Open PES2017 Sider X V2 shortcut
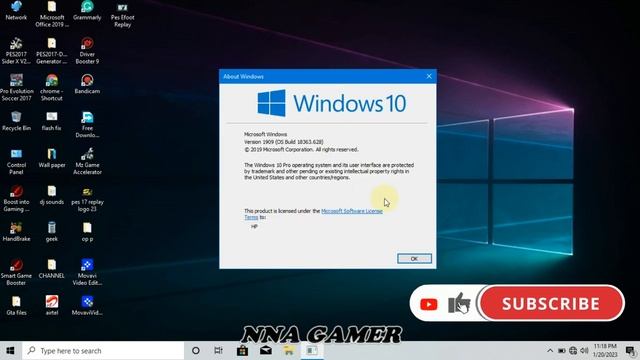640x360 pixels. (16, 51)
